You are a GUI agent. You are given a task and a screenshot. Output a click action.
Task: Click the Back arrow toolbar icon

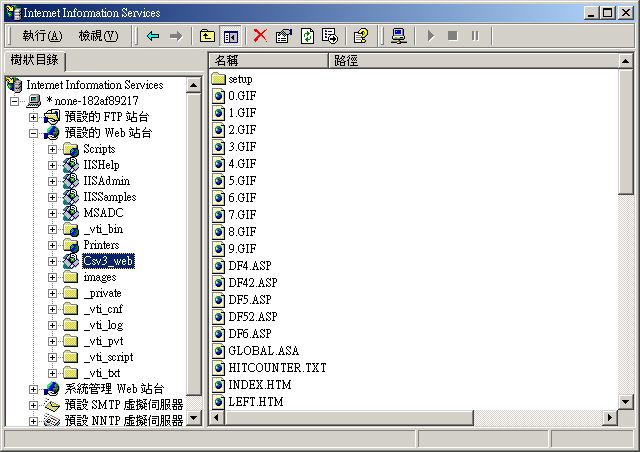(x=153, y=36)
